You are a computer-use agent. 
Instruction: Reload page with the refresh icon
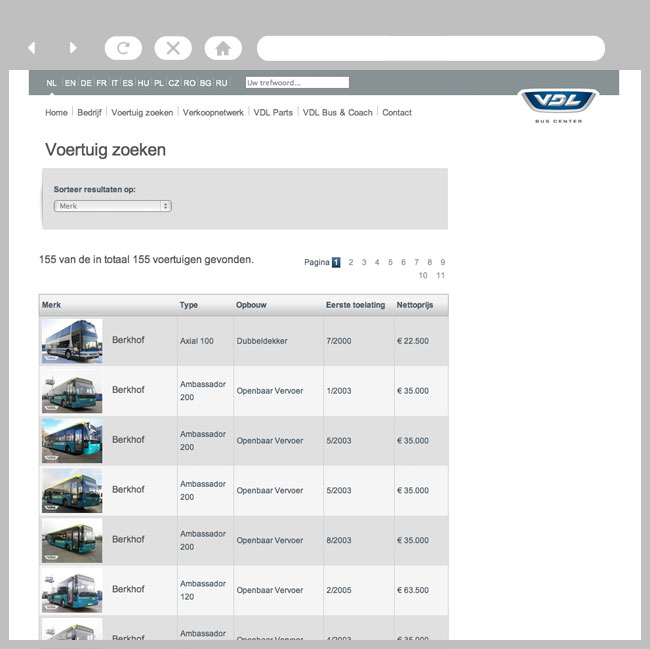pos(123,48)
